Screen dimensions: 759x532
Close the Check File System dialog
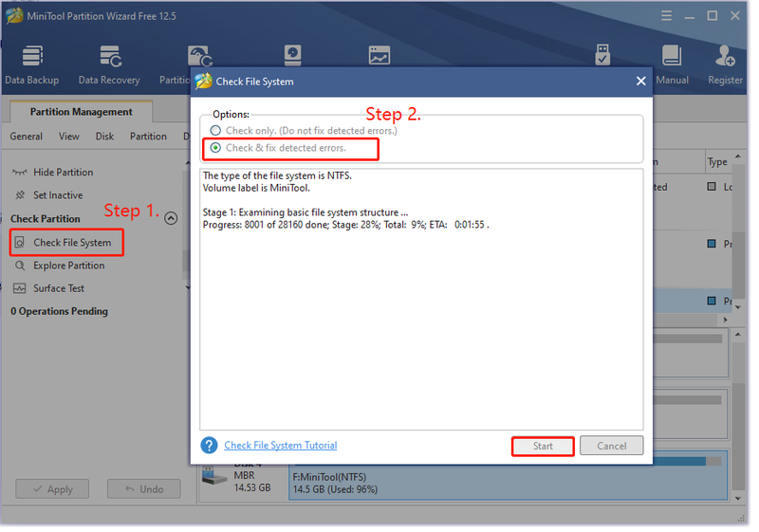pos(641,82)
